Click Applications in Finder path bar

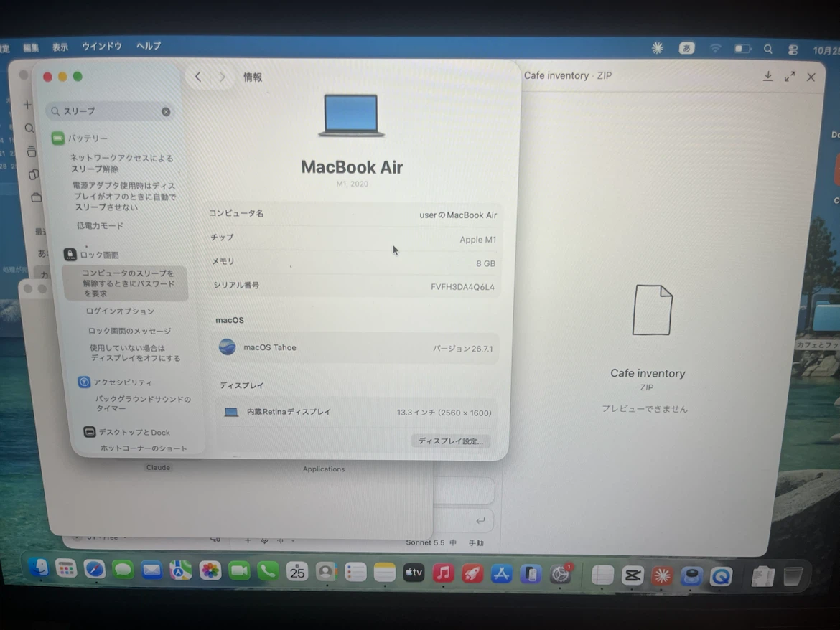point(324,469)
